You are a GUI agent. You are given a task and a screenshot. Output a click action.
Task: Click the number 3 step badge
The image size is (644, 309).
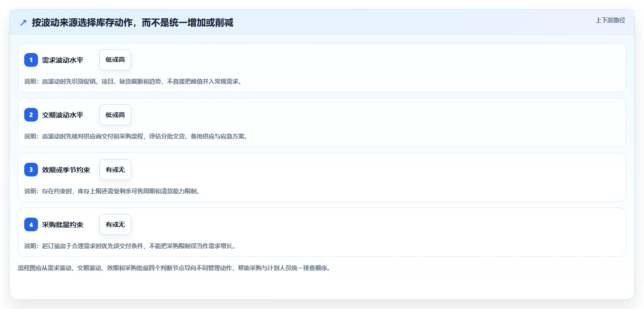pos(31,170)
